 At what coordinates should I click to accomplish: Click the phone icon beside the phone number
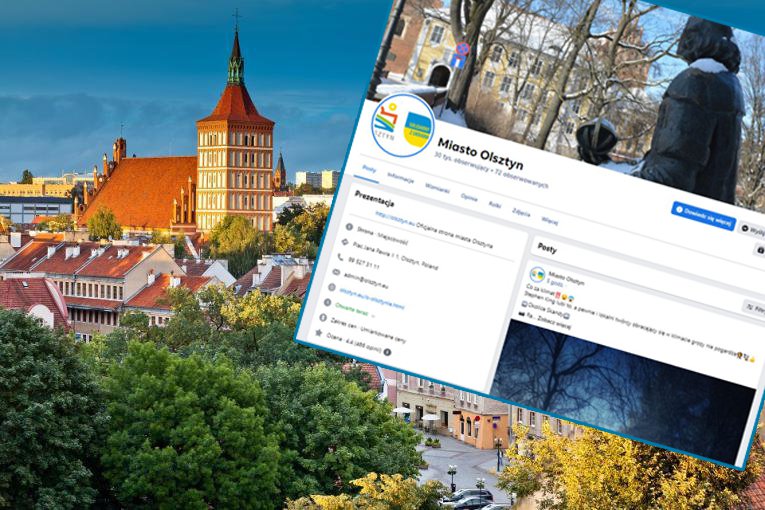(x=340, y=257)
